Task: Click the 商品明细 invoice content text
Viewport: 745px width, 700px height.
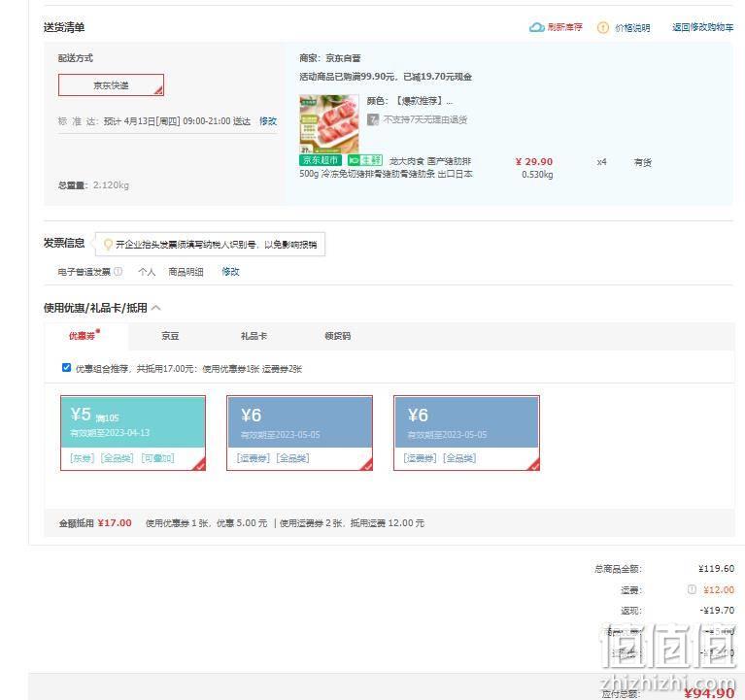Action: pos(186,272)
